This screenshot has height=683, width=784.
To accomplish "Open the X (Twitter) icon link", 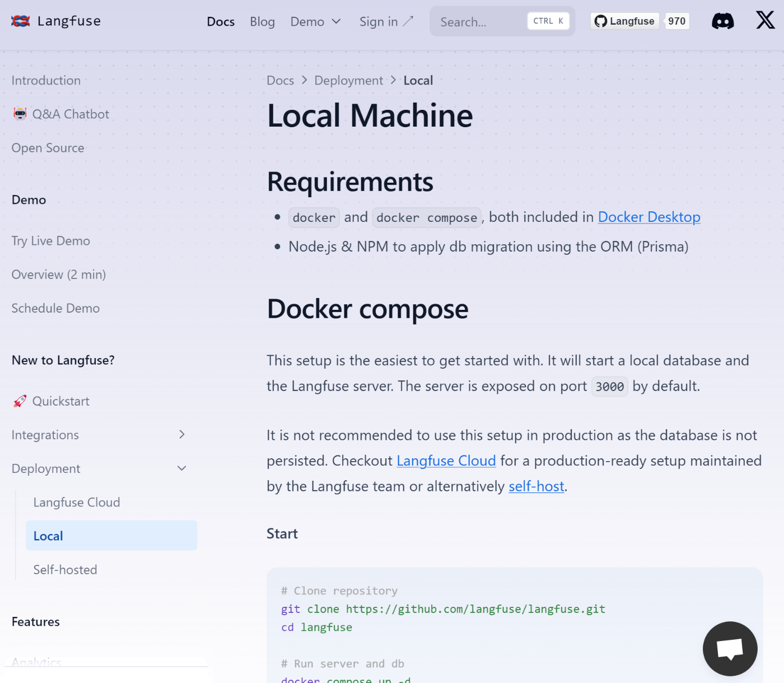I will pyautogui.click(x=765, y=21).
